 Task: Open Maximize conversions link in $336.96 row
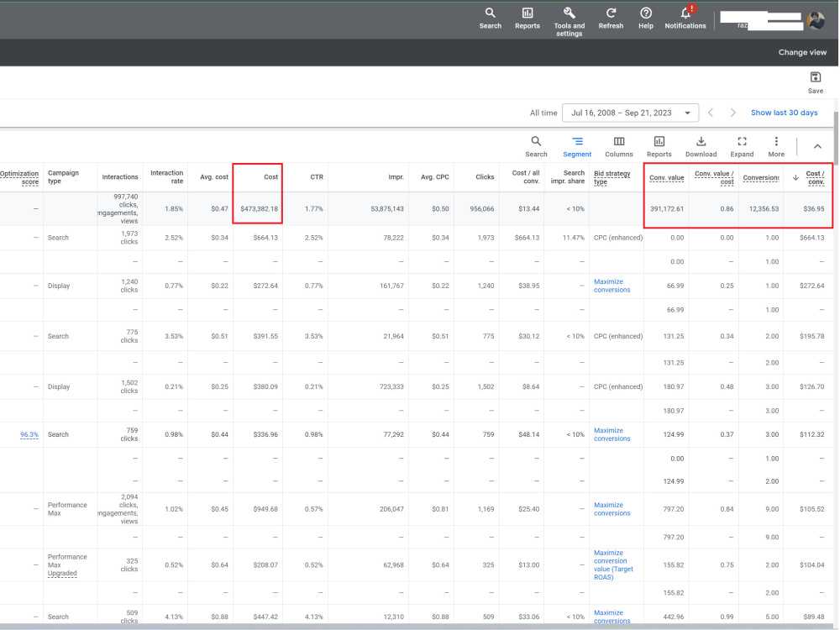click(x=612, y=434)
